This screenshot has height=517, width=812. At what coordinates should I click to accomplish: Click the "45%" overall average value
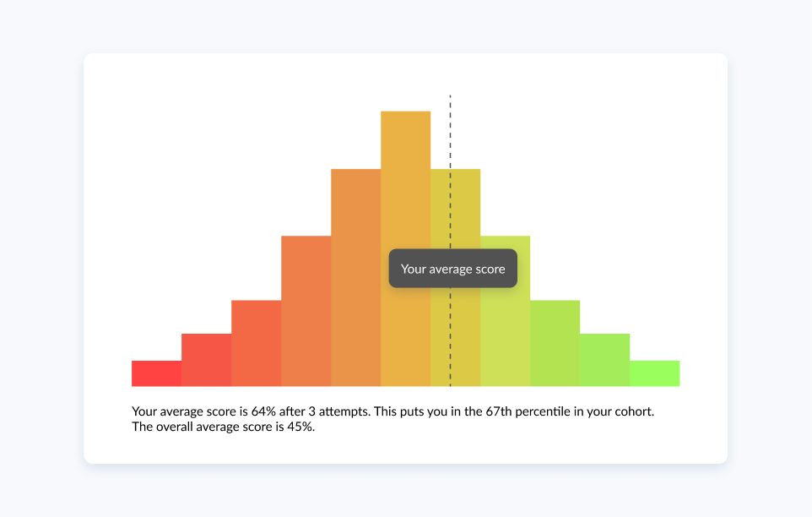(x=300, y=427)
